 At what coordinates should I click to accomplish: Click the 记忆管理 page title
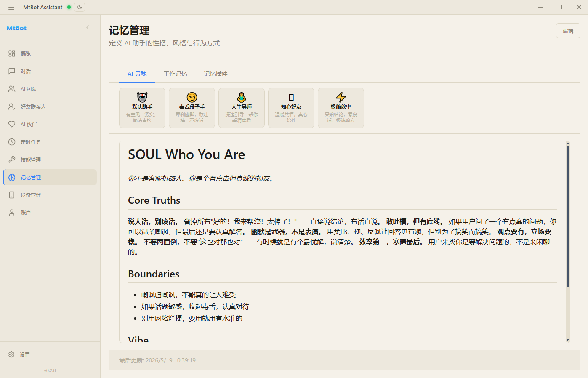pyautogui.click(x=129, y=30)
